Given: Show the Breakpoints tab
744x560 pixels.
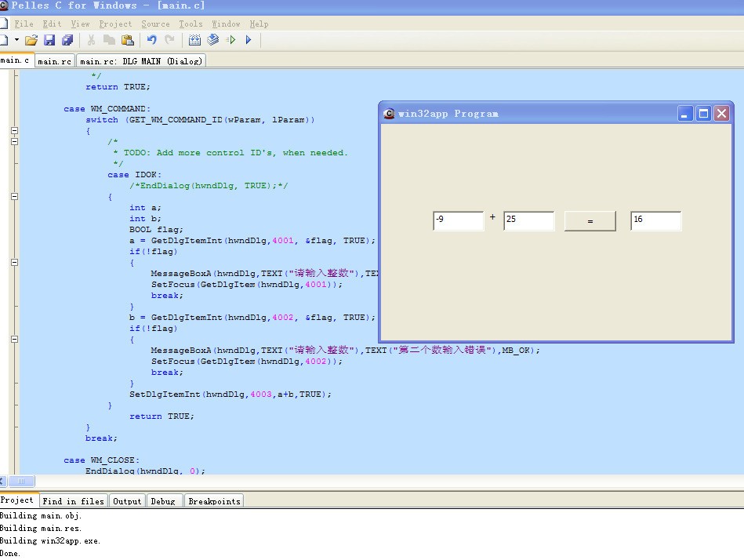Looking at the screenshot, I should [214, 501].
